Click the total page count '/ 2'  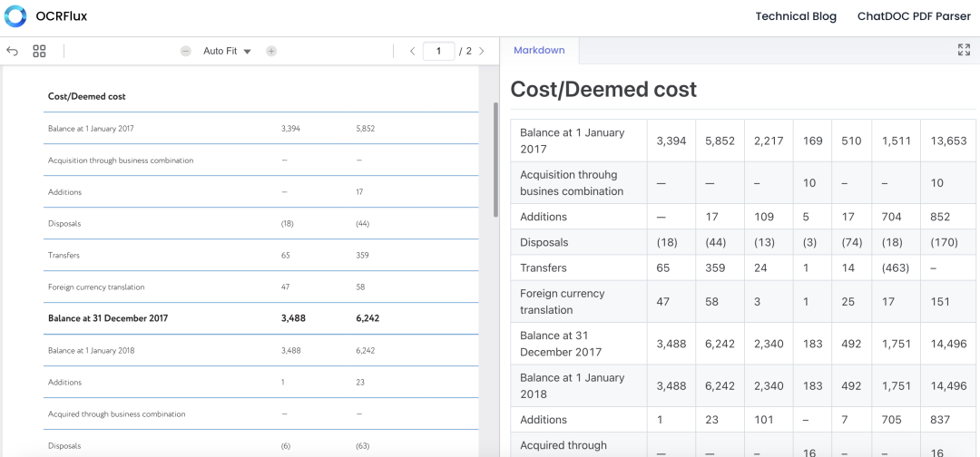coord(465,51)
